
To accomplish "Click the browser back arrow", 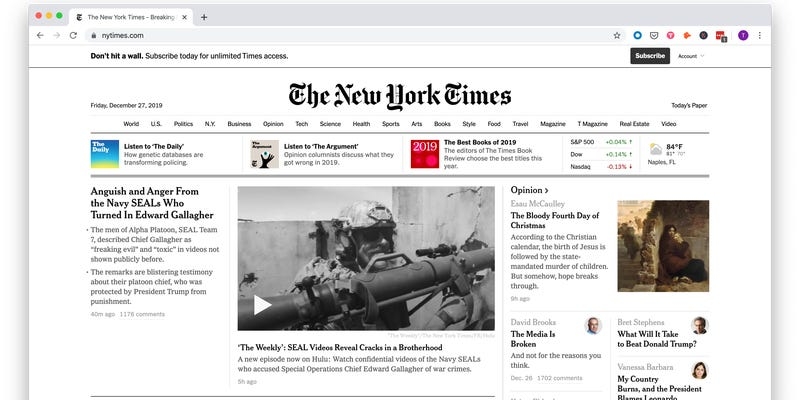I will tap(40, 35).
